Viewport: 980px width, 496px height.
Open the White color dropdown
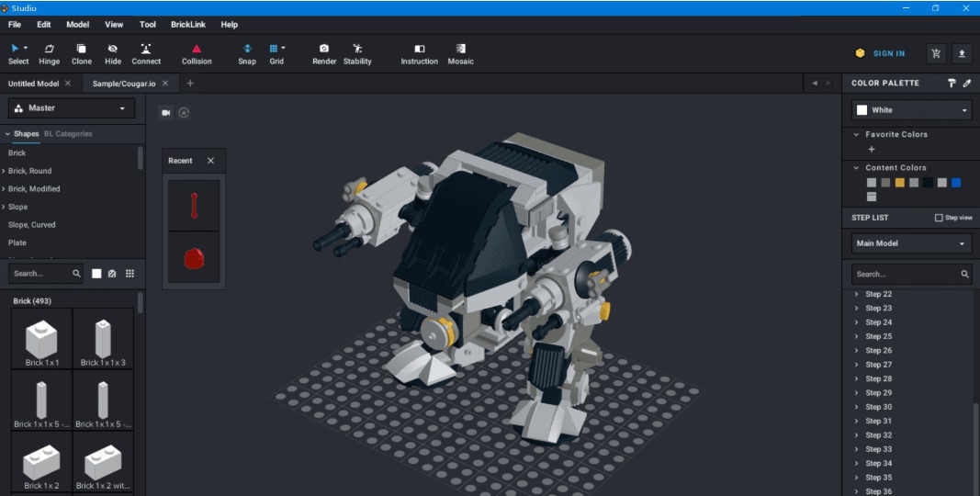tap(912, 110)
